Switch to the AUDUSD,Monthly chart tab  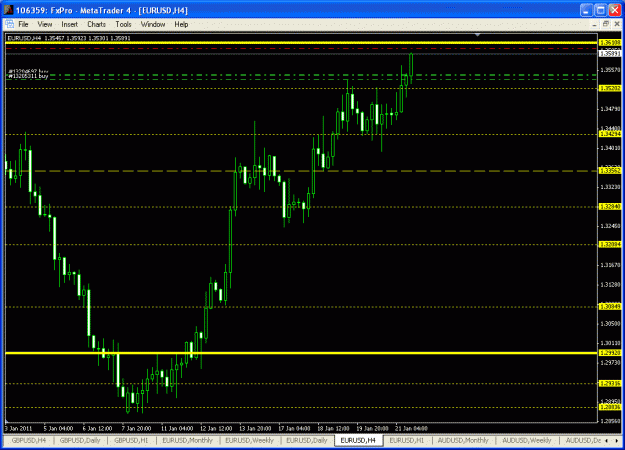(463, 440)
